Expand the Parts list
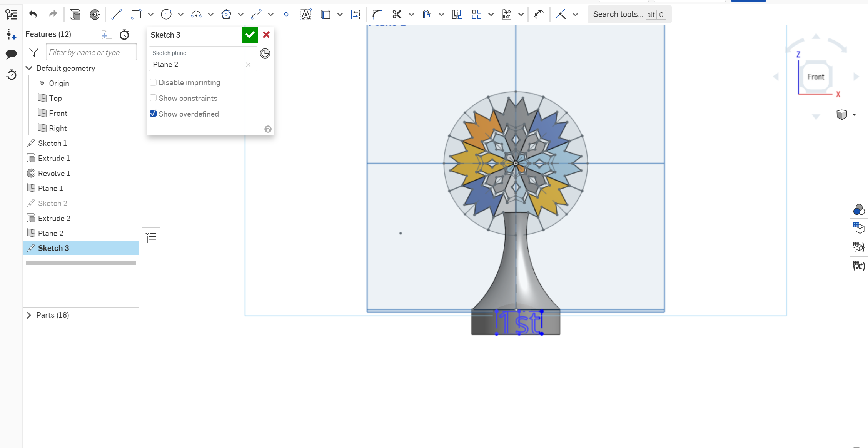Screen dimensions: 868x448 (29, 315)
